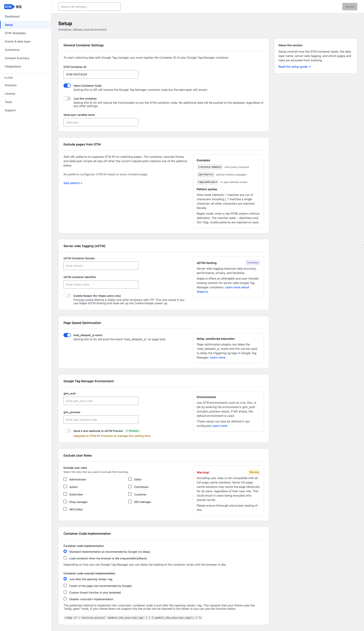Check the Customer role checkbox
Image resolution: width=364 pixels, height=631 pixels.
(x=130, y=494)
